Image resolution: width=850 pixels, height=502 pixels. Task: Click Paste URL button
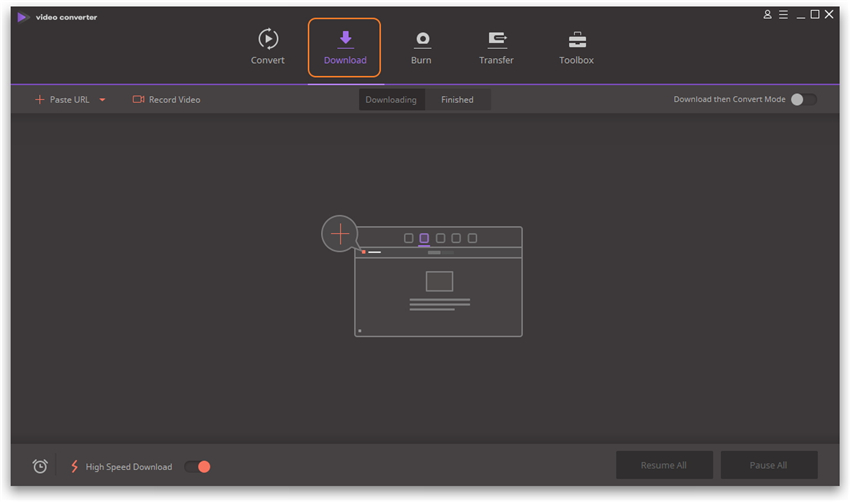[x=62, y=100]
